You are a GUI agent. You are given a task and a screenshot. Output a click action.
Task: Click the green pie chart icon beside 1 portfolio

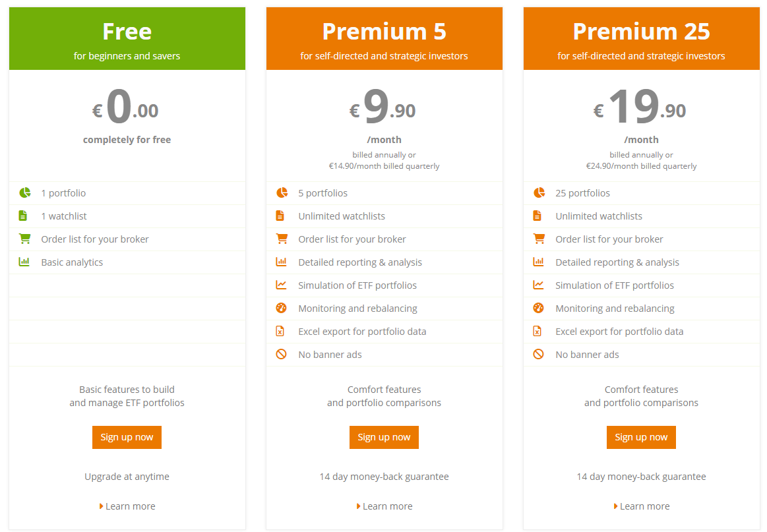(x=25, y=192)
